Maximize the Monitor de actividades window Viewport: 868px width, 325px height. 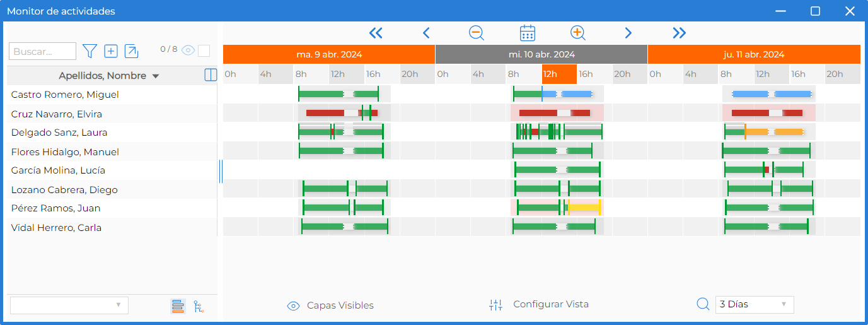815,11
